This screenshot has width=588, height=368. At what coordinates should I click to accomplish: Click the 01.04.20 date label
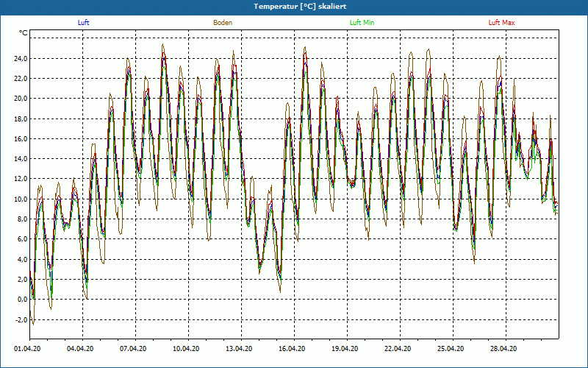27,349
